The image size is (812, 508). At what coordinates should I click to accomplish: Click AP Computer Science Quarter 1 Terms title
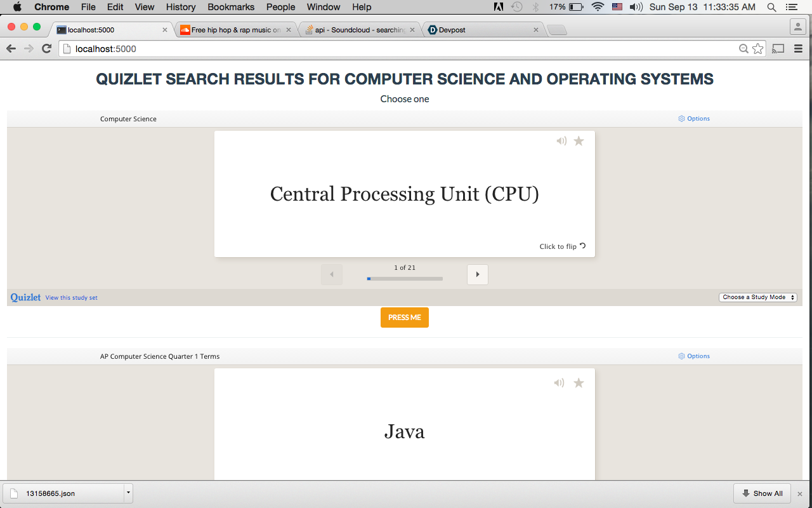point(160,356)
